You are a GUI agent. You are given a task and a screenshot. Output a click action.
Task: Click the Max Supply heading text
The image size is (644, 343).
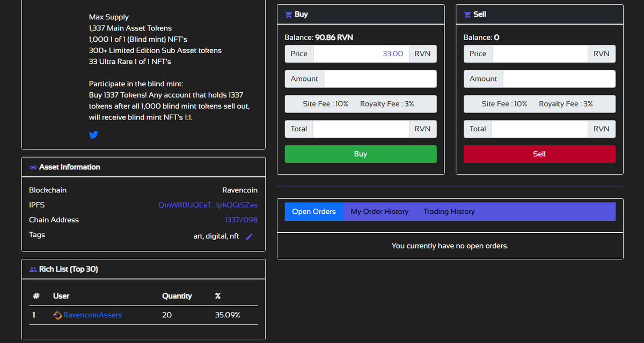point(109,17)
